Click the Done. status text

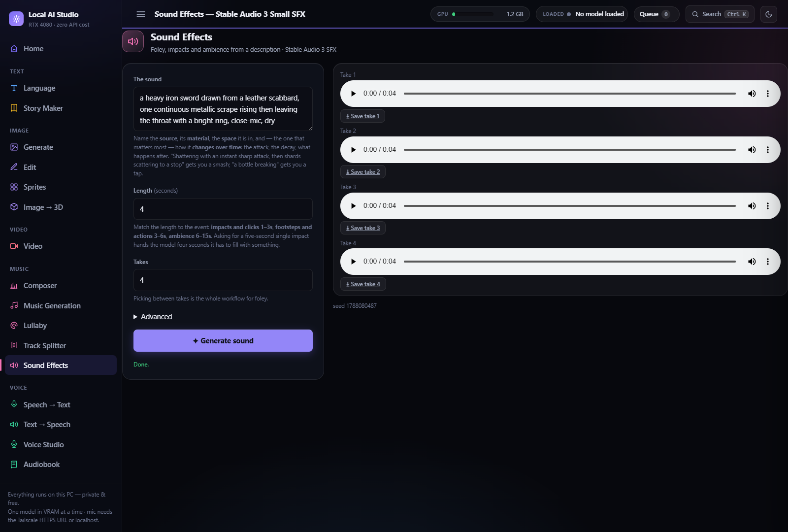(x=141, y=365)
